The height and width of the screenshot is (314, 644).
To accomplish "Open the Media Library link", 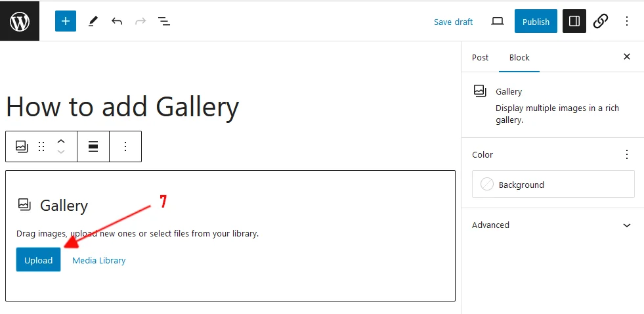I will (x=98, y=260).
